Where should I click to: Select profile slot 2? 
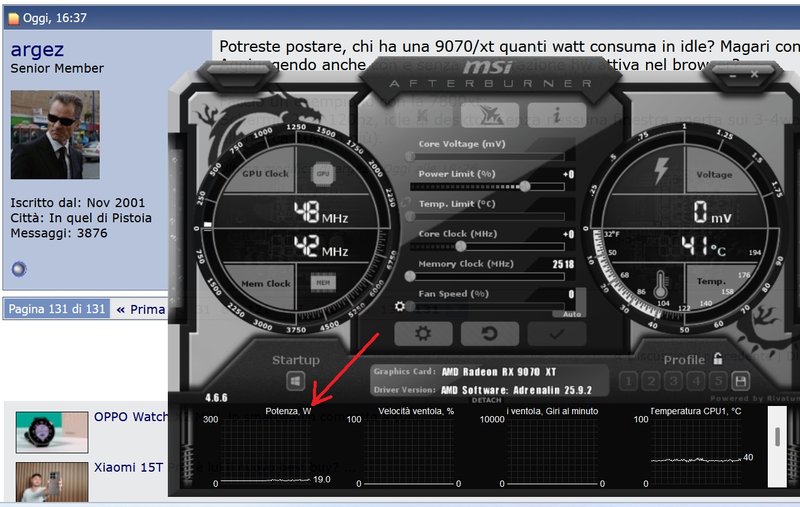click(x=651, y=381)
